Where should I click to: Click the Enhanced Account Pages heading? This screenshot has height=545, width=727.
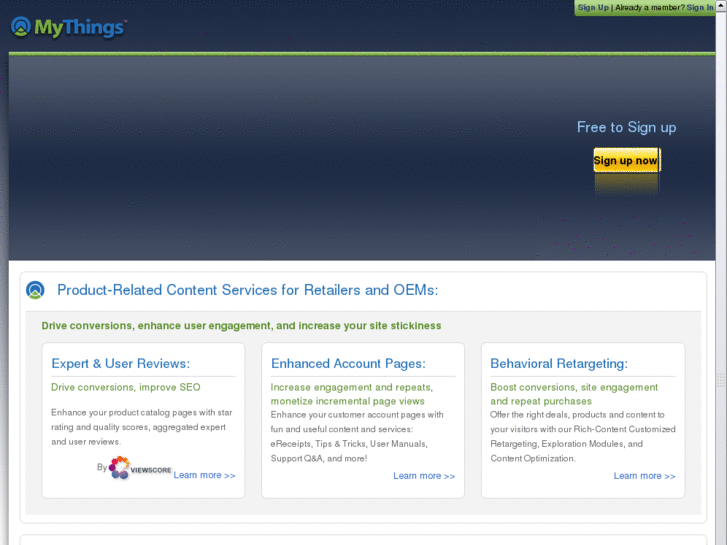click(x=348, y=364)
